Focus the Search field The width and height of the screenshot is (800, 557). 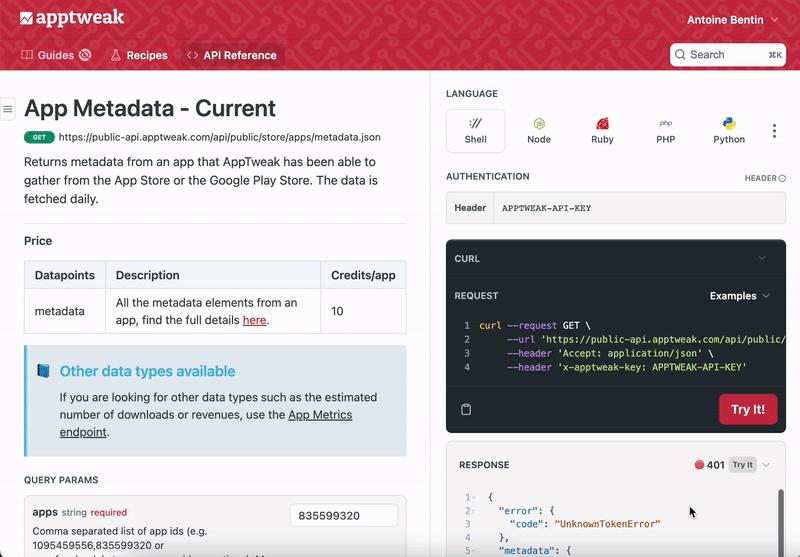(x=728, y=55)
